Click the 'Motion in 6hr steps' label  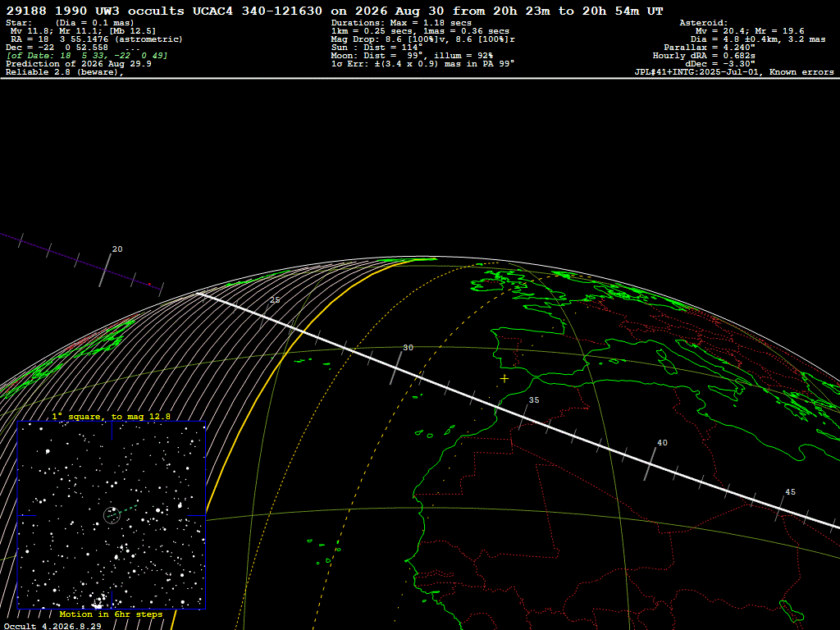click(x=111, y=614)
